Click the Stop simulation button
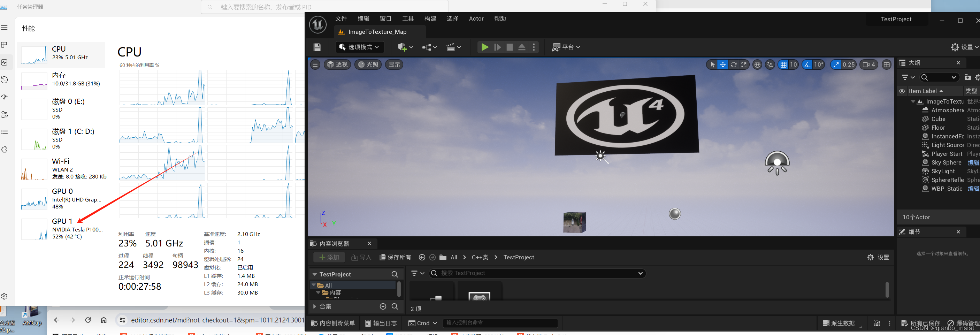Image resolution: width=980 pixels, height=335 pixels. pos(510,47)
